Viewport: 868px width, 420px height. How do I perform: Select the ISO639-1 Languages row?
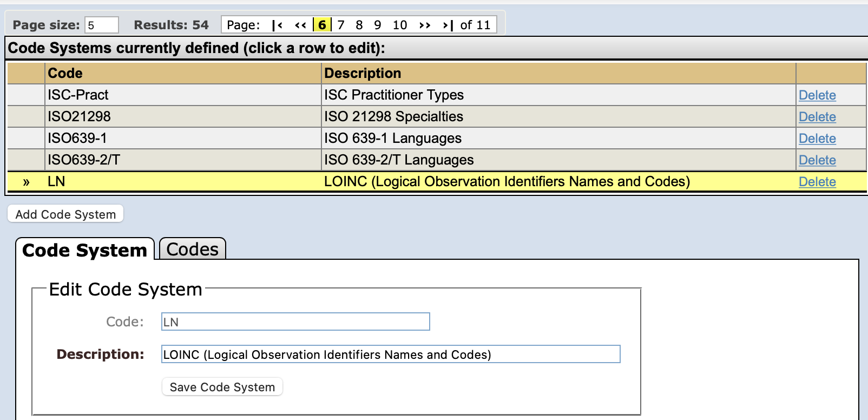point(392,139)
